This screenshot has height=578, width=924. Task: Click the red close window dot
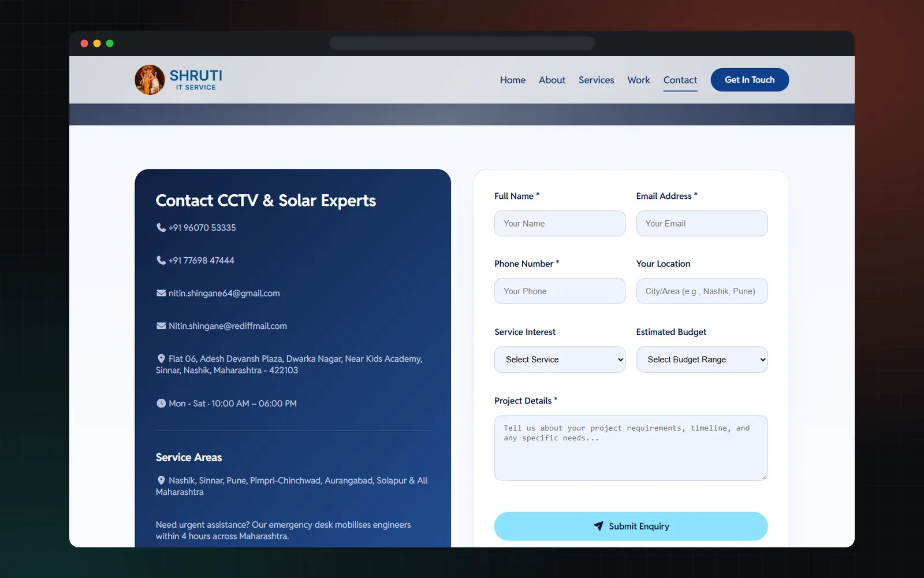84,43
